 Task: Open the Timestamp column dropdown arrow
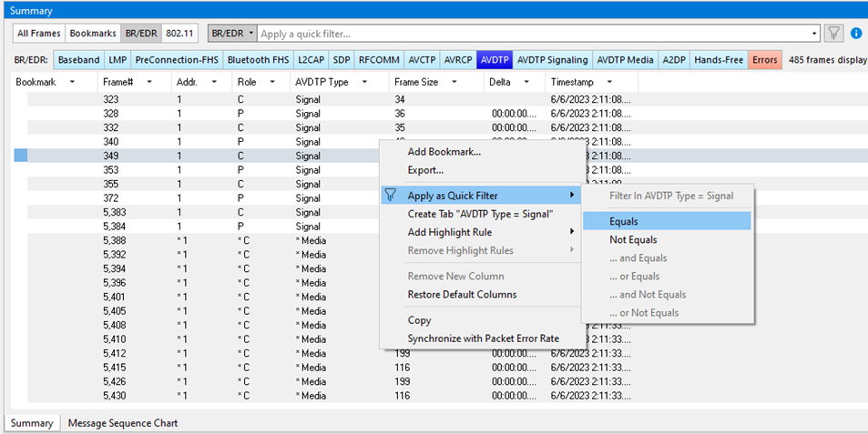(609, 82)
